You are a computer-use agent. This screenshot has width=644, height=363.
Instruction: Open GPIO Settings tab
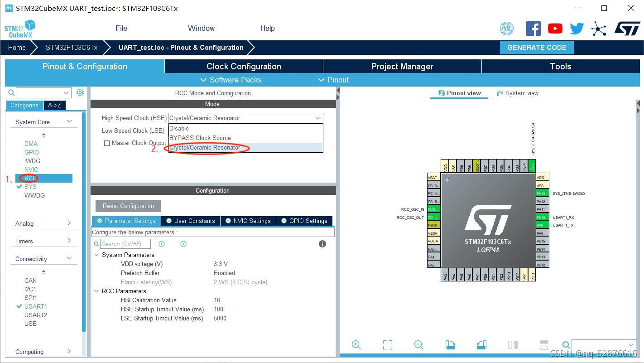coord(304,221)
